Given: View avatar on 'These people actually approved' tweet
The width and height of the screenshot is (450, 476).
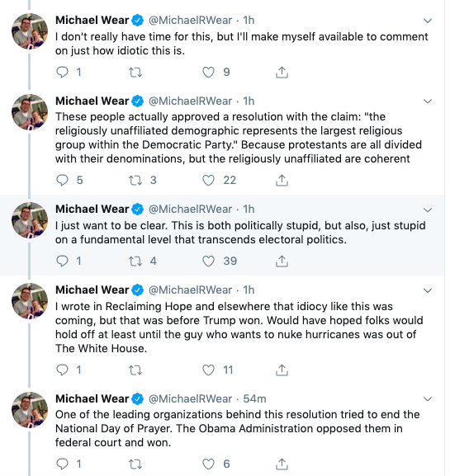Looking at the screenshot, I should tap(30, 112).
